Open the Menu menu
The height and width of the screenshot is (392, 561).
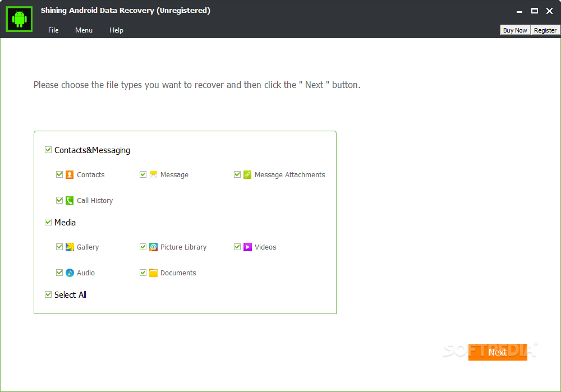[x=84, y=30]
